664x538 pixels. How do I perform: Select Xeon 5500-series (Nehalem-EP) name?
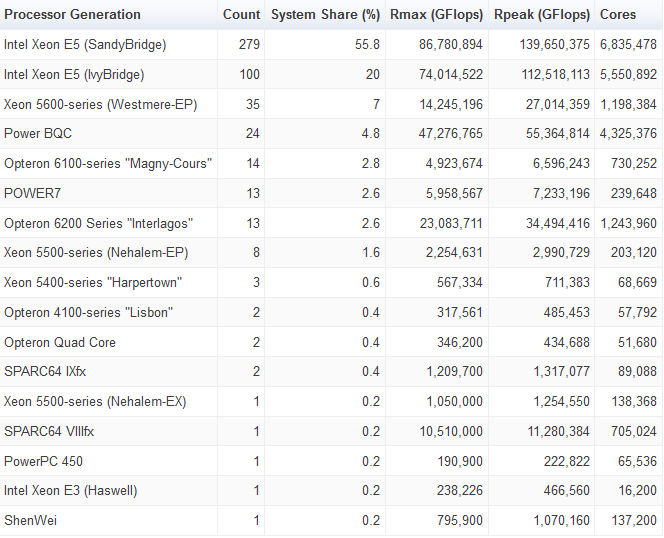(96, 253)
